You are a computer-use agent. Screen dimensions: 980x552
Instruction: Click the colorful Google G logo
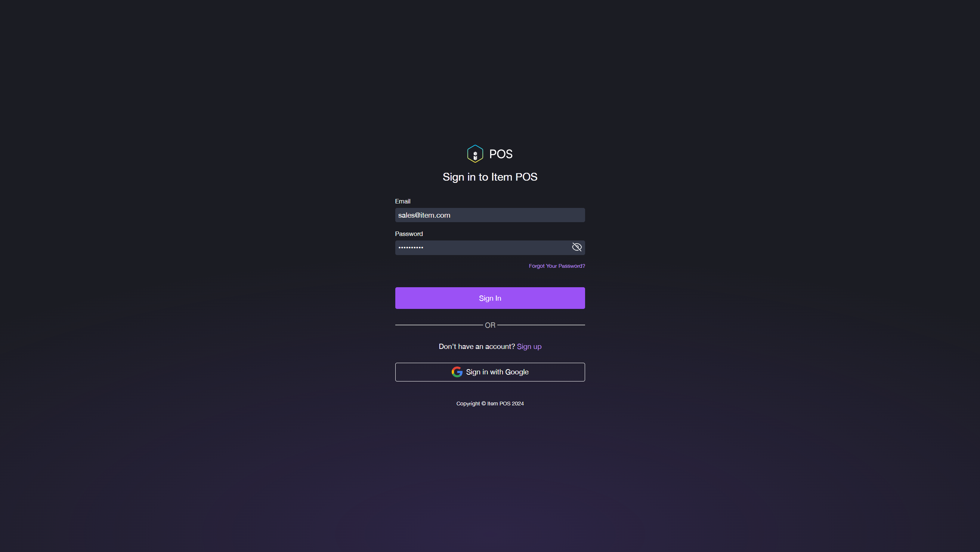click(x=457, y=372)
